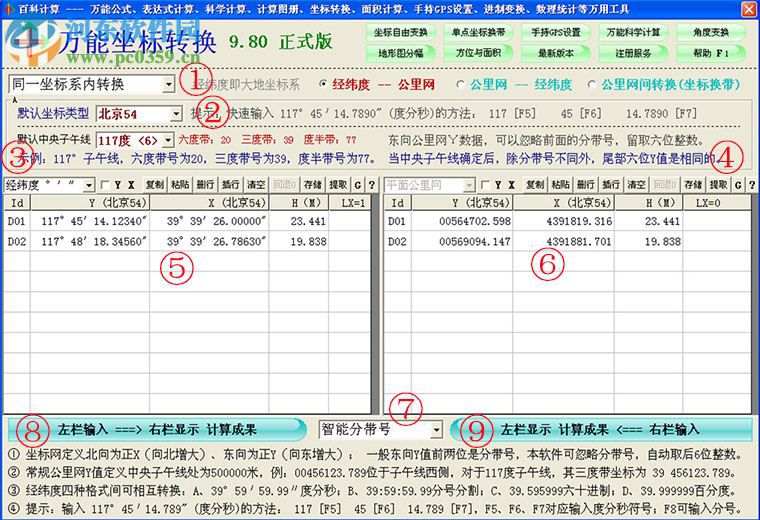Open 默认中央子午线 117度 dropdown
760x520 pixels.
click(x=168, y=141)
